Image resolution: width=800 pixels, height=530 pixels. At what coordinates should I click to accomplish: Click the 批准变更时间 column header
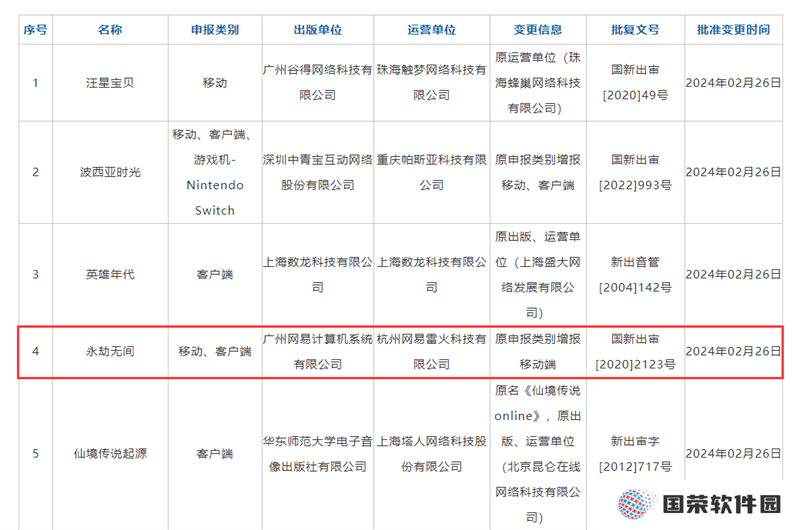coord(733,30)
